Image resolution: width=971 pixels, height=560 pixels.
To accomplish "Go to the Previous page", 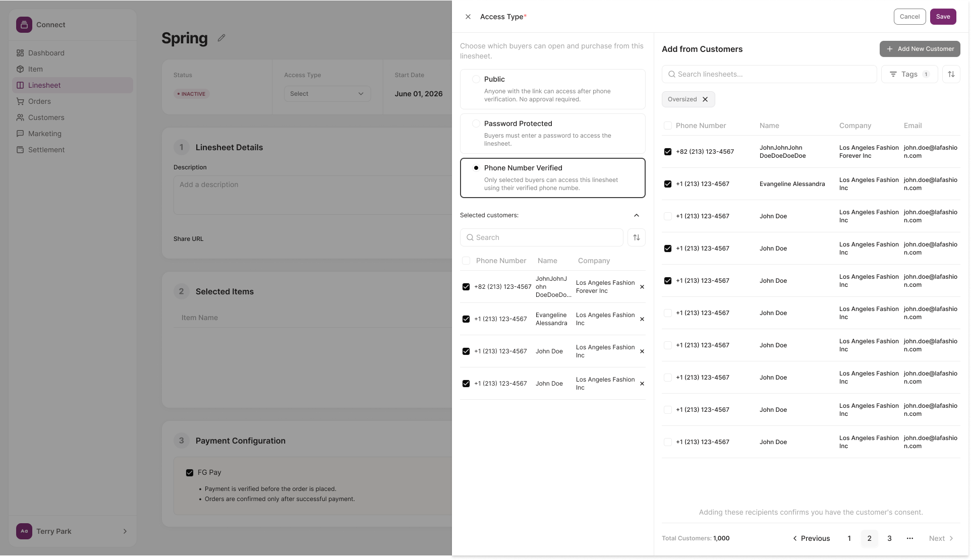I will click(x=811, y=538).
